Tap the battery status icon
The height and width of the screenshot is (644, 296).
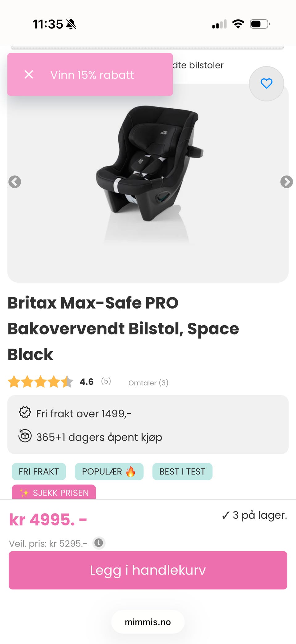[260, 24]
